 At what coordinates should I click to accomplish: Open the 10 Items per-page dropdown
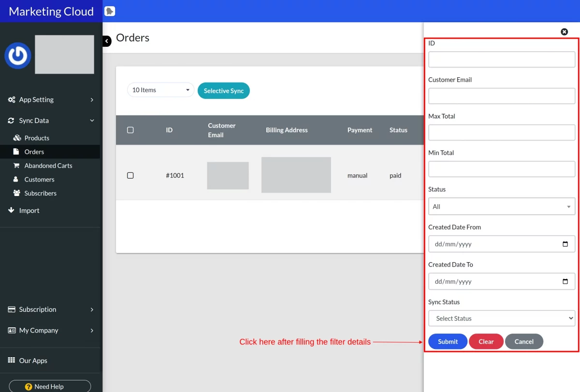point(160,90)
